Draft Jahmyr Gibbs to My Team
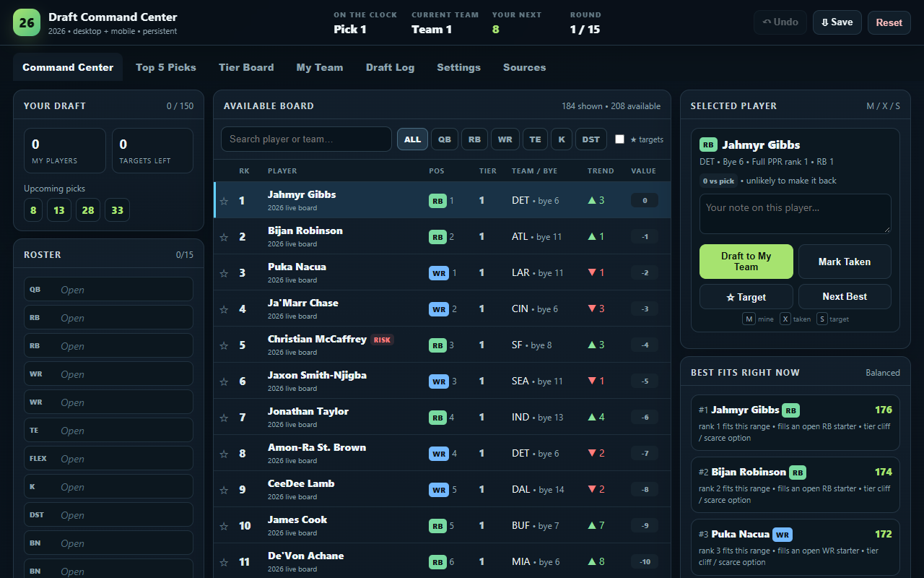The height and width of the screenshot is (578, 924). (746, 262)
